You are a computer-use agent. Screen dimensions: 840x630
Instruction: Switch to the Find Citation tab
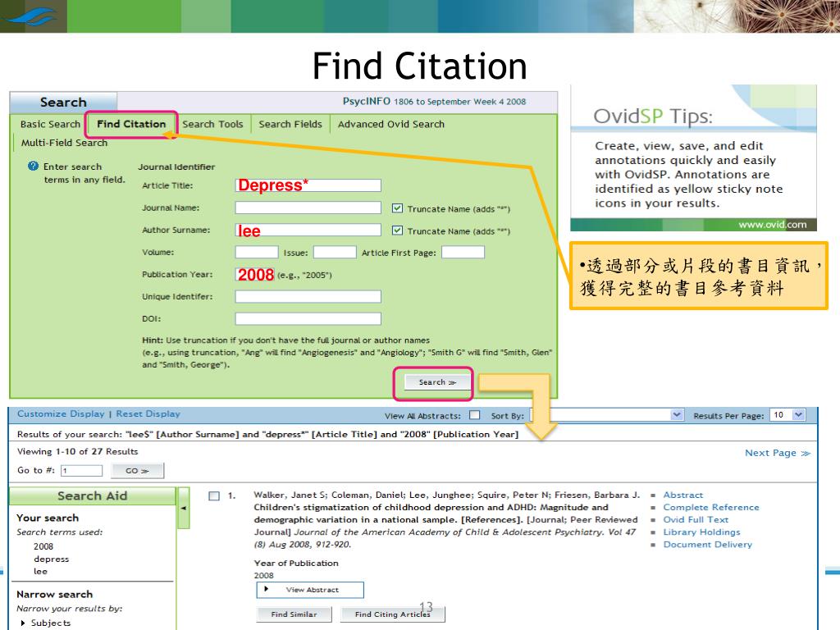click(x=131, y=125)
